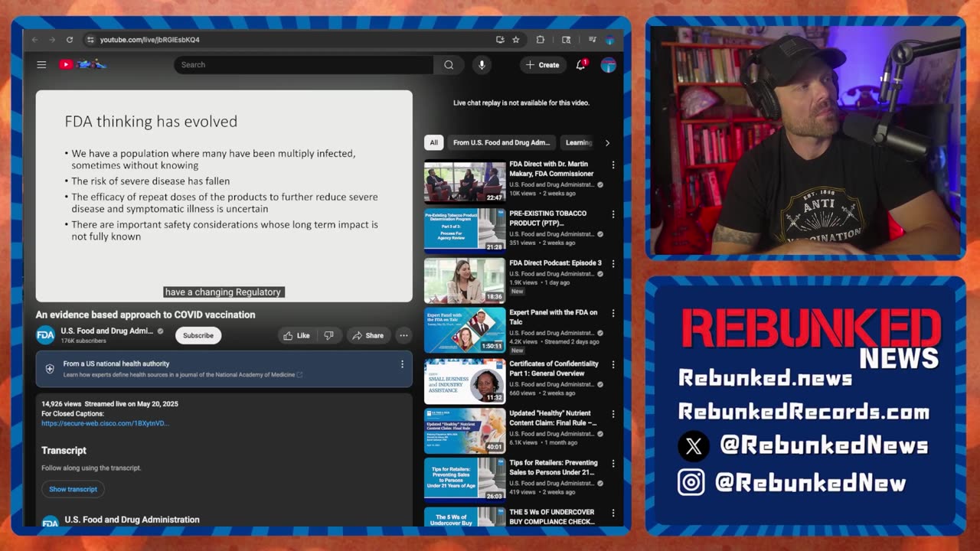Select the 'All' filter chip

[433, 142]
